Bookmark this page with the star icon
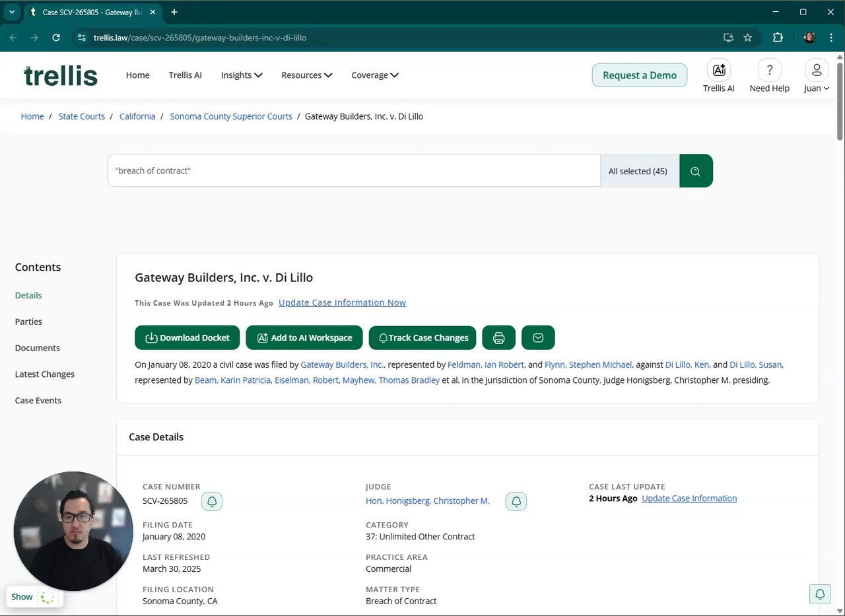The height and width of the screenshot is (616, 845). coord(748,38)
